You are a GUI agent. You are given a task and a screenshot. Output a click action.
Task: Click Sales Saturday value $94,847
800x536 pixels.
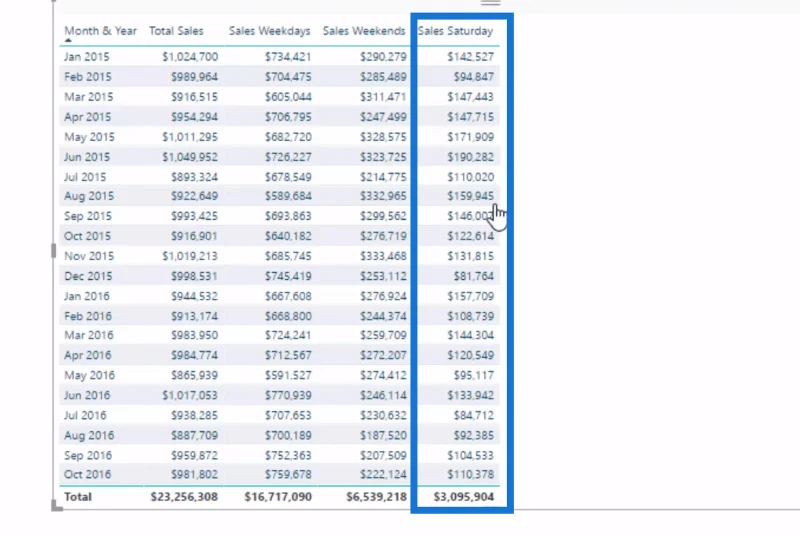tap(473, 76)
